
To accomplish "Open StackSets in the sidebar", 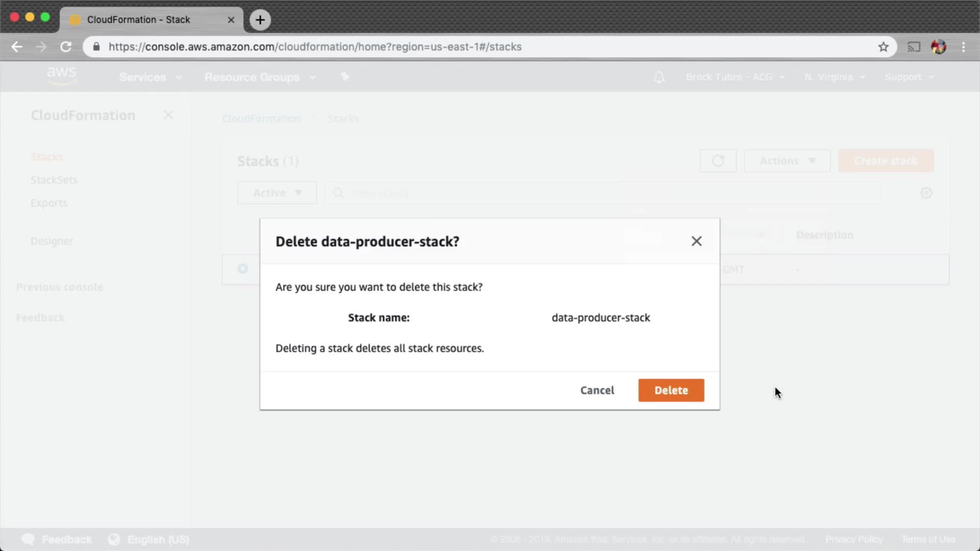I will (54, 180).
